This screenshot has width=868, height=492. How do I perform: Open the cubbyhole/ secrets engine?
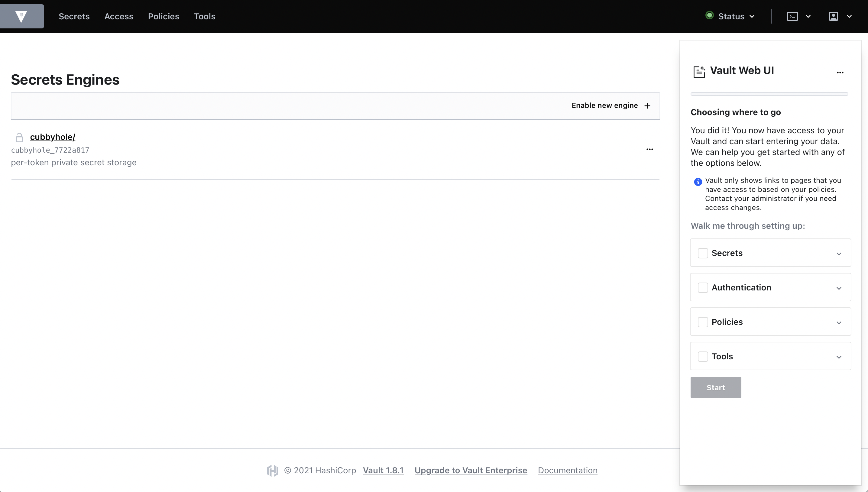point(53,137)
